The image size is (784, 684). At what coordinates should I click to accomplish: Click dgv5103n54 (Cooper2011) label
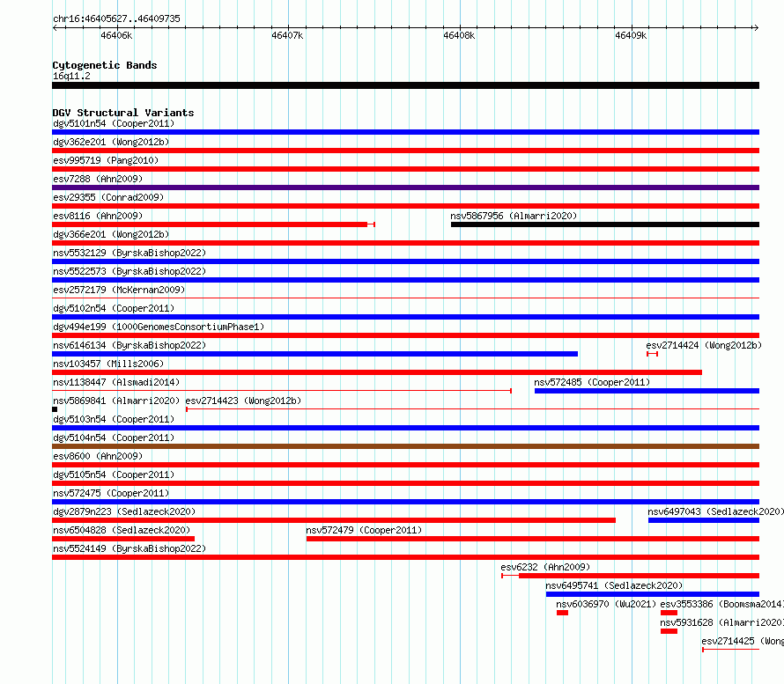114,419
